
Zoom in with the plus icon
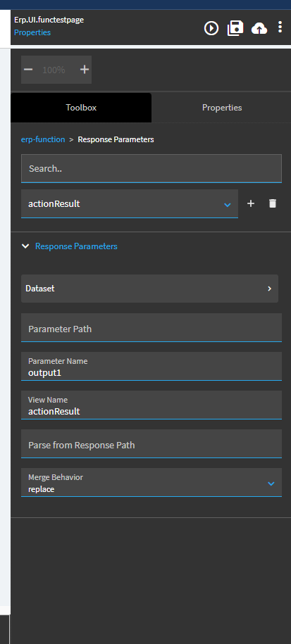(x=85, y=70)
